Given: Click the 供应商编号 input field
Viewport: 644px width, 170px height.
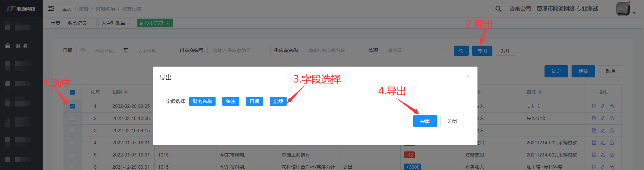Looking at the screenshot, I should (239, 50).
